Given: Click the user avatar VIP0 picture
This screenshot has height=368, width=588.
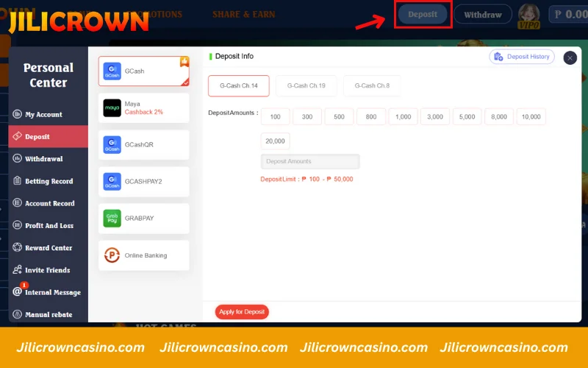Looking at the screenshot, I should (x=528, y=15).
